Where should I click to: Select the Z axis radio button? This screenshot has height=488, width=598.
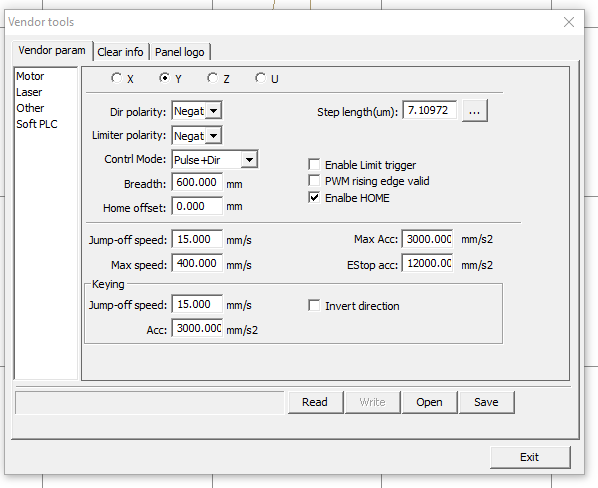click(x=212, y=78)
